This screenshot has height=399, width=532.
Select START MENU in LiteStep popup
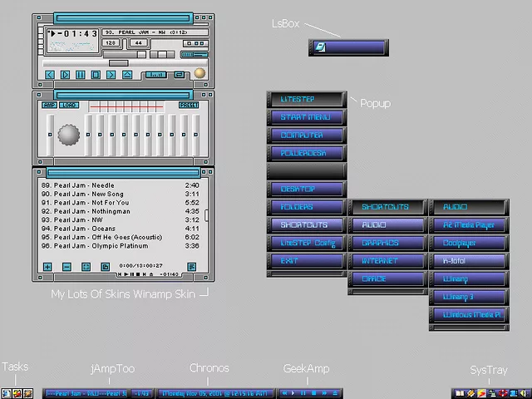pos(306,117)
